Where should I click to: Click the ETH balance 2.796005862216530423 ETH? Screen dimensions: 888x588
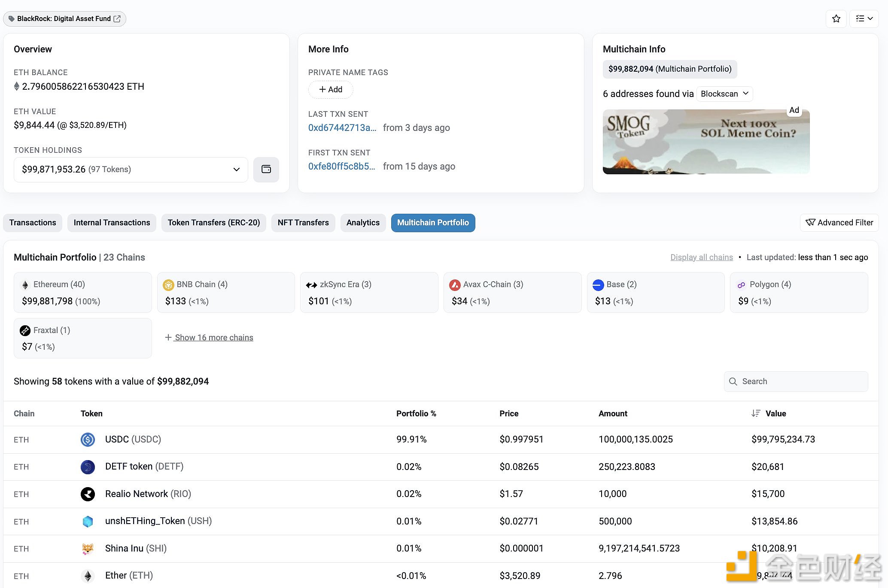(83, 87)
